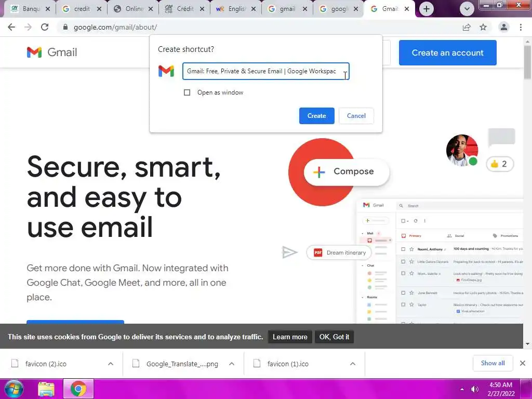532x399 pixels.
Task: Open the tab search dropdown arrow
Action: (x=467, y=9)
